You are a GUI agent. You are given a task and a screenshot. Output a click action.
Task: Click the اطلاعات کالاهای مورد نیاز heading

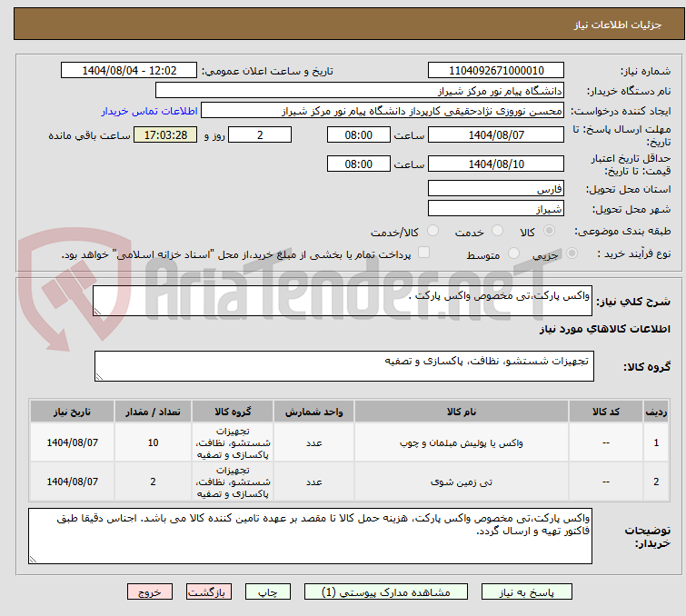(x=604, y=329)
